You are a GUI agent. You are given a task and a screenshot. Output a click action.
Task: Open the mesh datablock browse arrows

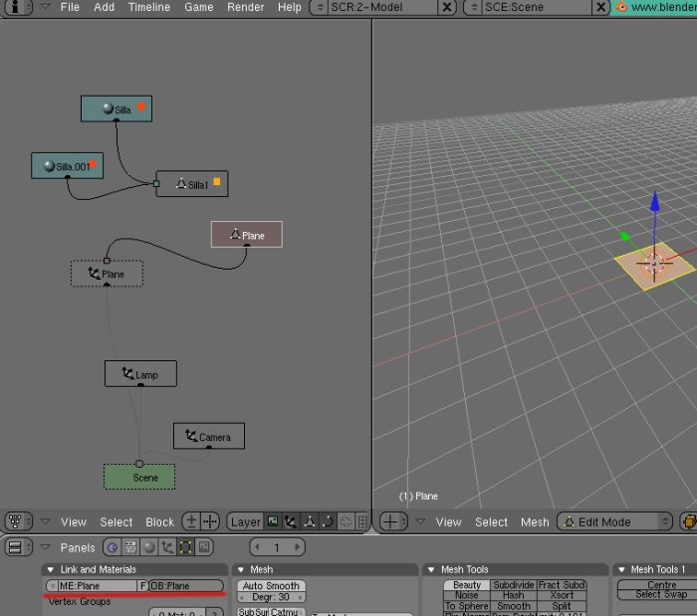pos(52,586)
